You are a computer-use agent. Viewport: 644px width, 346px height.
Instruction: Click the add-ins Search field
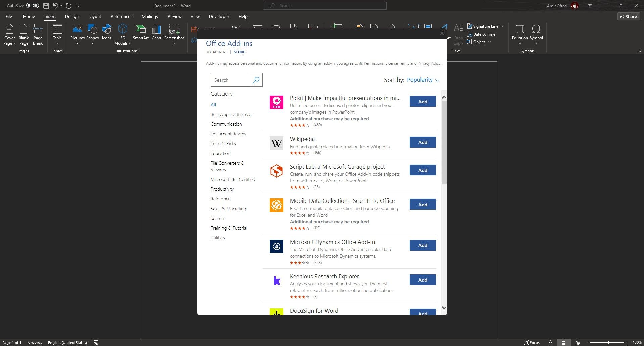tap(233, 80)
